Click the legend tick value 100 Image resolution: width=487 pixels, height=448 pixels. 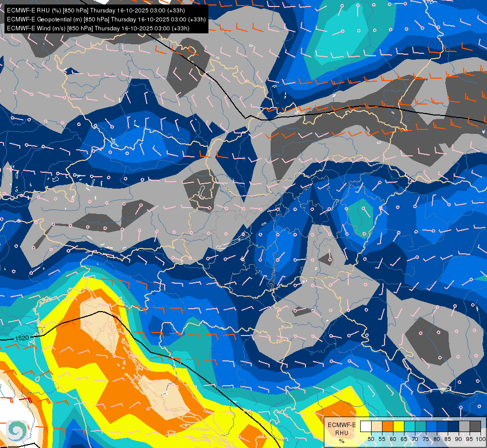[481, 439]
